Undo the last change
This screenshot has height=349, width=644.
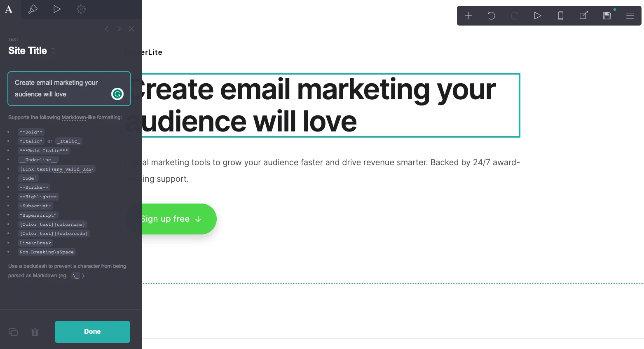point(492,16)
